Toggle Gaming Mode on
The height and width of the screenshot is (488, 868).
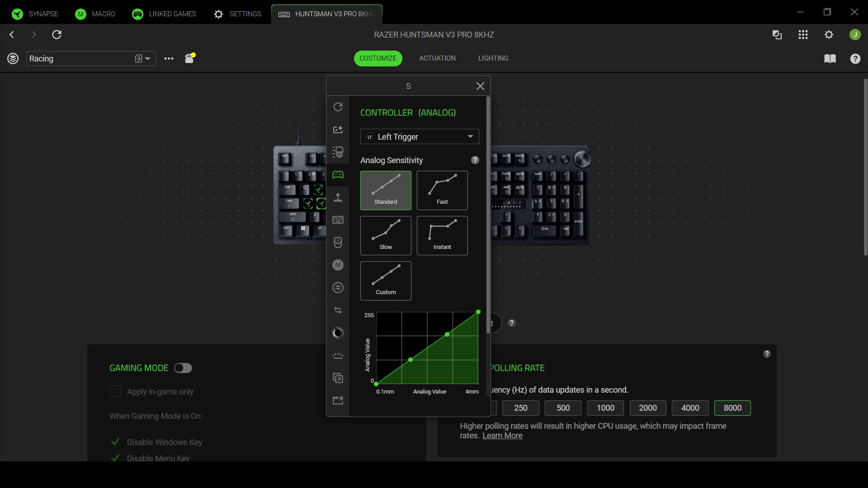[183, 368]
